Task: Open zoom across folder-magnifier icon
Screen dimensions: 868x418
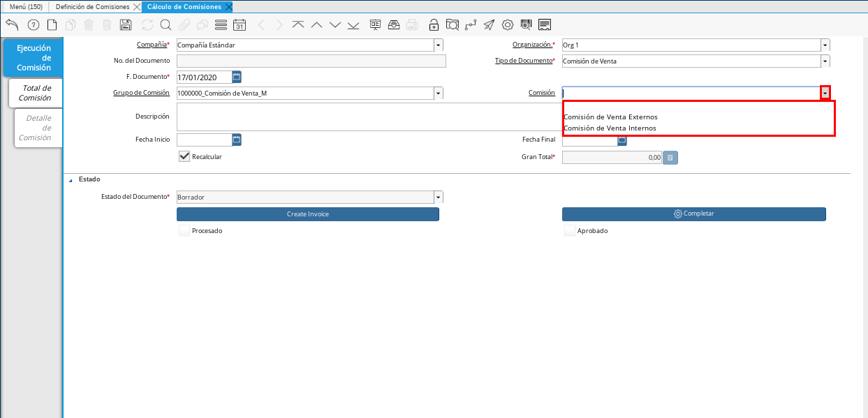Action: (453, 25)
